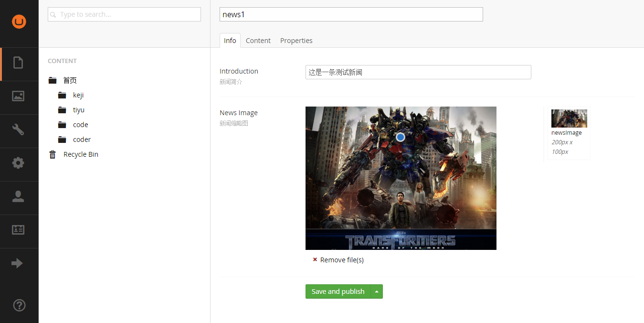
Task: Click the folder icon beside code
Action: (x=62, y=125)
